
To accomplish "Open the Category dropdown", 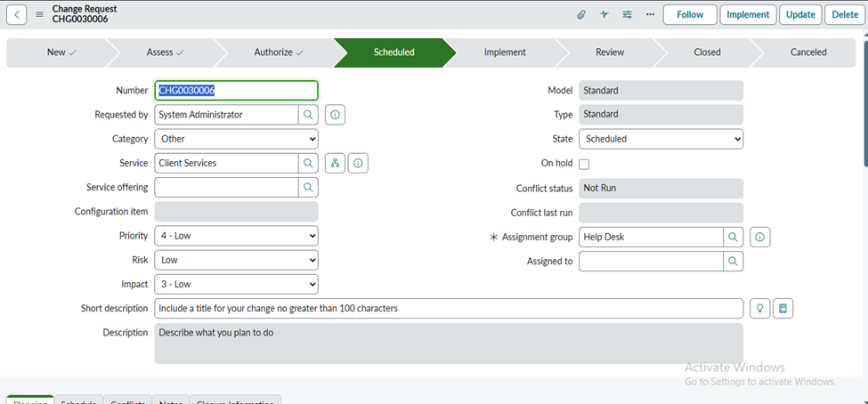I will (x=236, y=139).
